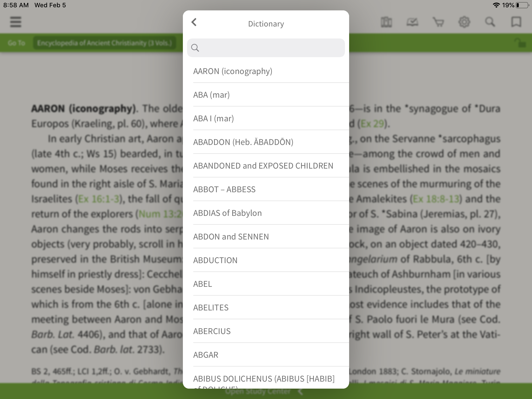Select ABADDON (Heb. ĂBADDŌN) entry
The width and height of the screenshot is (532, 399).
click(266, 142)
